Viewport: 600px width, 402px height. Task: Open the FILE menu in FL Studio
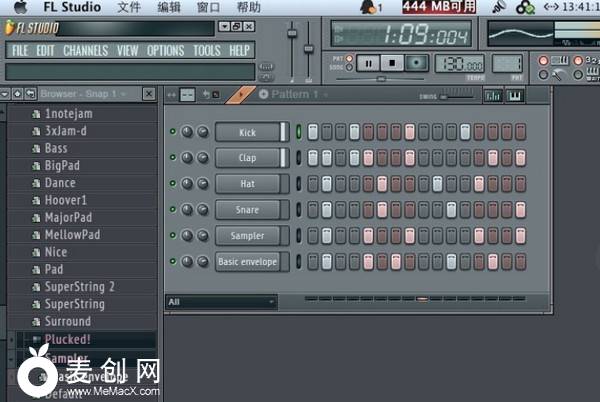pyautogui.click(x=20, y=50)
